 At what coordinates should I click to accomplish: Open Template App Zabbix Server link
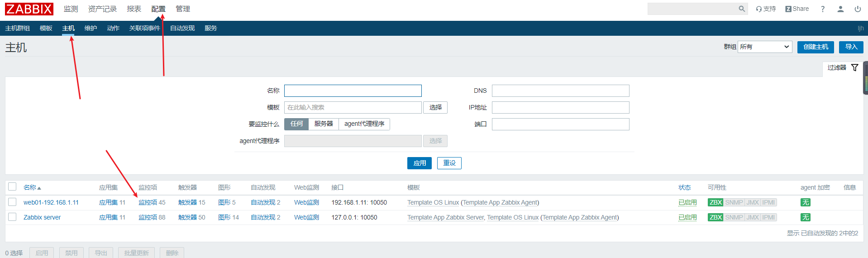[446, 217]
